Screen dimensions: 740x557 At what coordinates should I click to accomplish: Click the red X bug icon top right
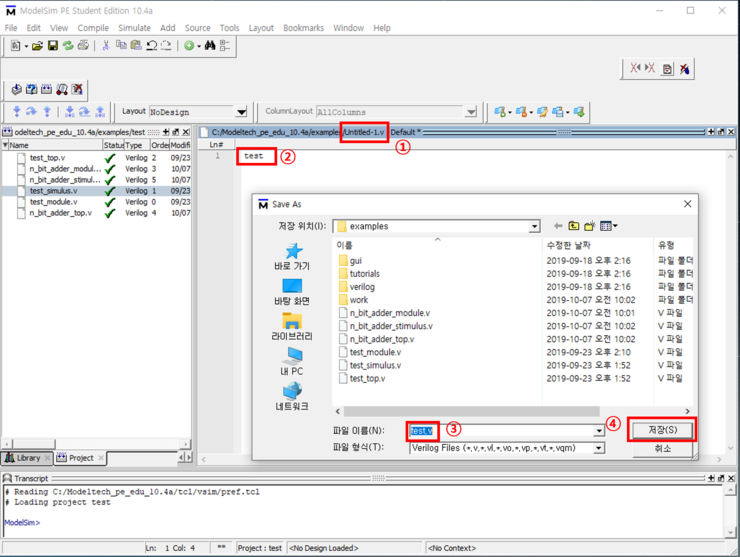click(x=684, y=69)
